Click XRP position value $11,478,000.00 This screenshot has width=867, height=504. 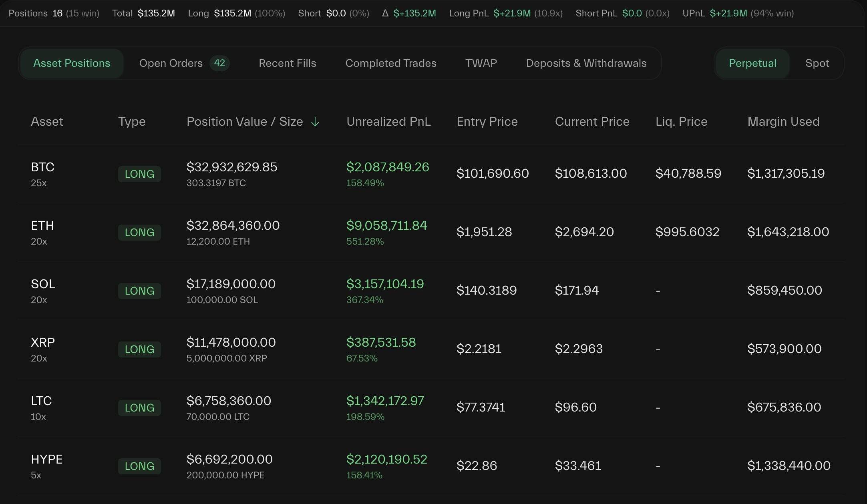[231, 342]
